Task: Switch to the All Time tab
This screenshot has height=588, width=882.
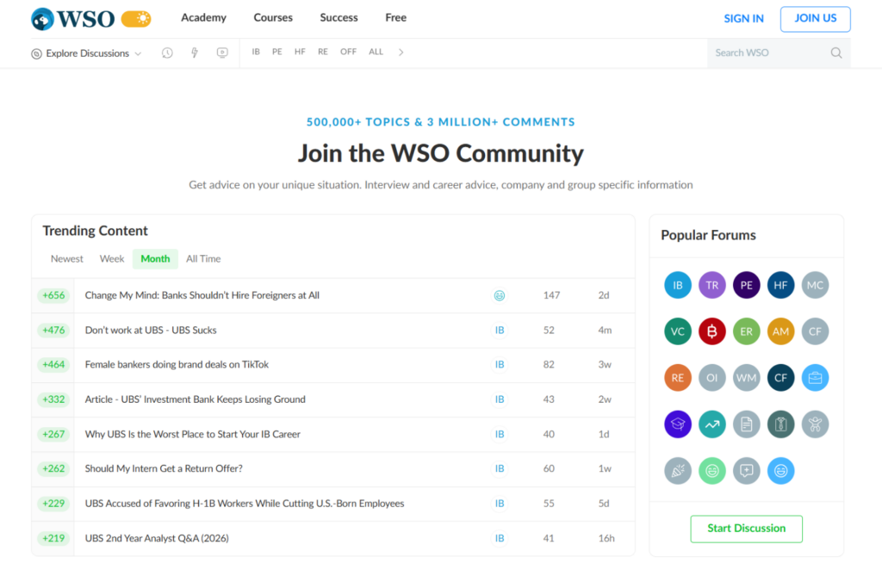Action: 203,258
